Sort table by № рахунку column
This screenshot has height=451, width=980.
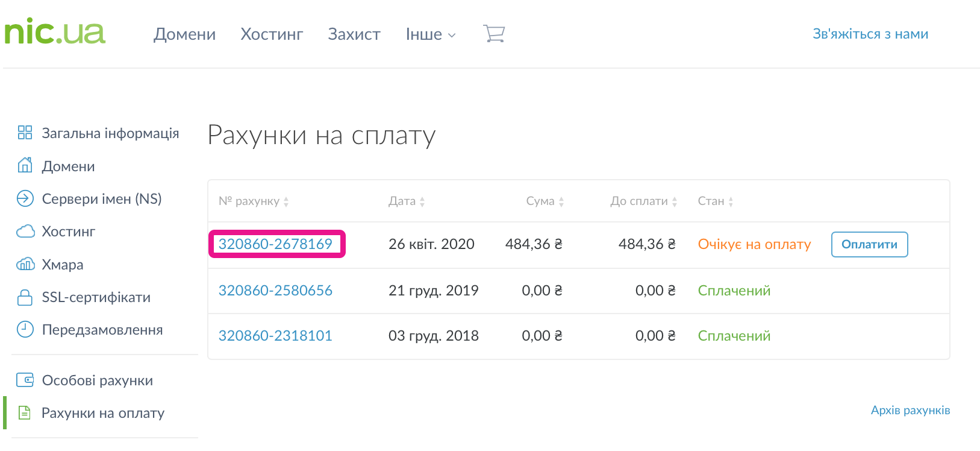254,201
